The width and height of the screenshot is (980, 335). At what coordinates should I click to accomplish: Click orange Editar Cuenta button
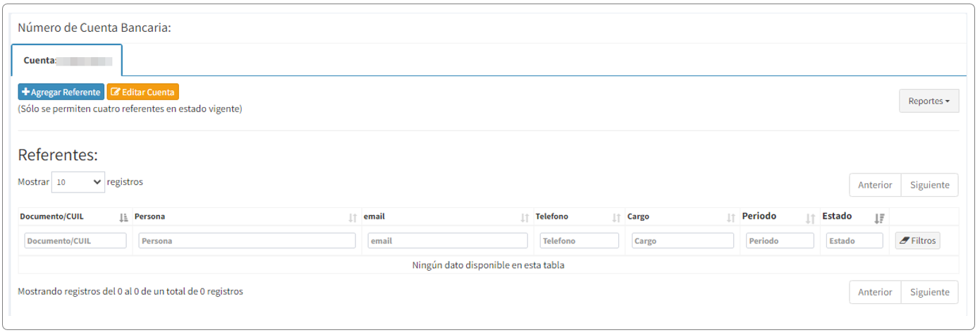click(x=143, y=92)
